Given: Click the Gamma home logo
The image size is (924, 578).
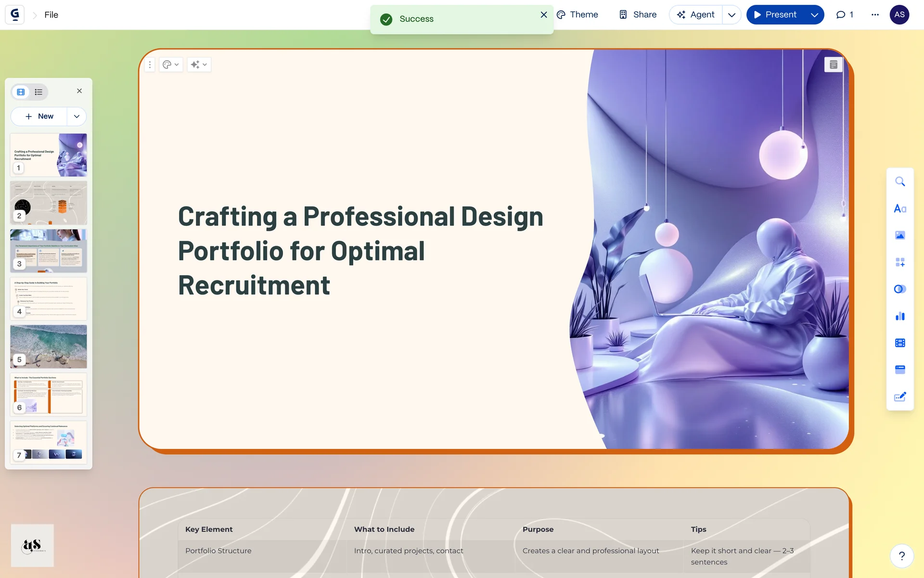Looking at the screenshot, I should (x=15, y=14).
